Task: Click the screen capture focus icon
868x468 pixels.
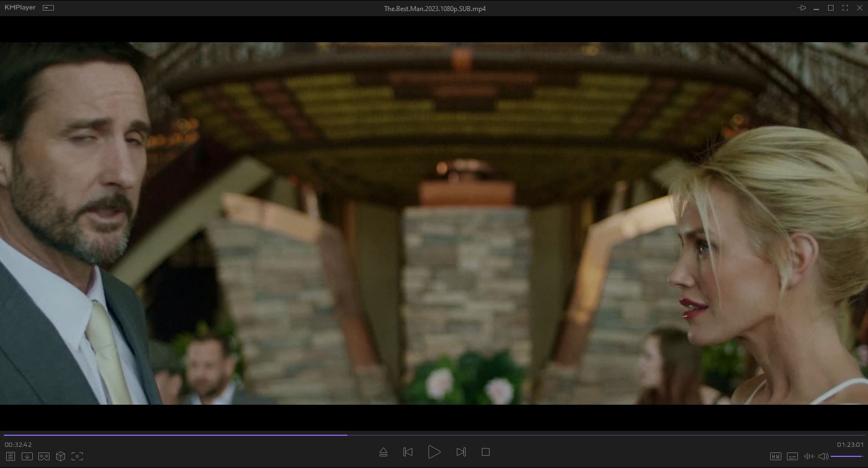Action: (x=77, y=456)
